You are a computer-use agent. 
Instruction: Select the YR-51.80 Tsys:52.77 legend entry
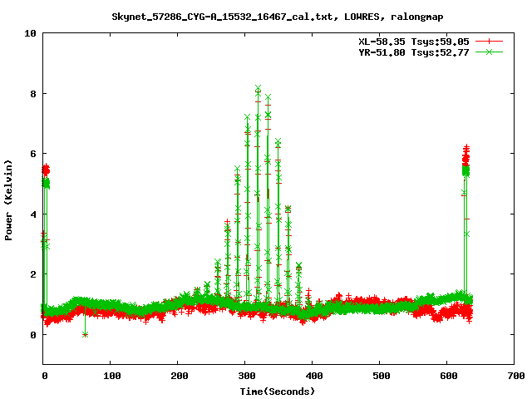point(414,52)
